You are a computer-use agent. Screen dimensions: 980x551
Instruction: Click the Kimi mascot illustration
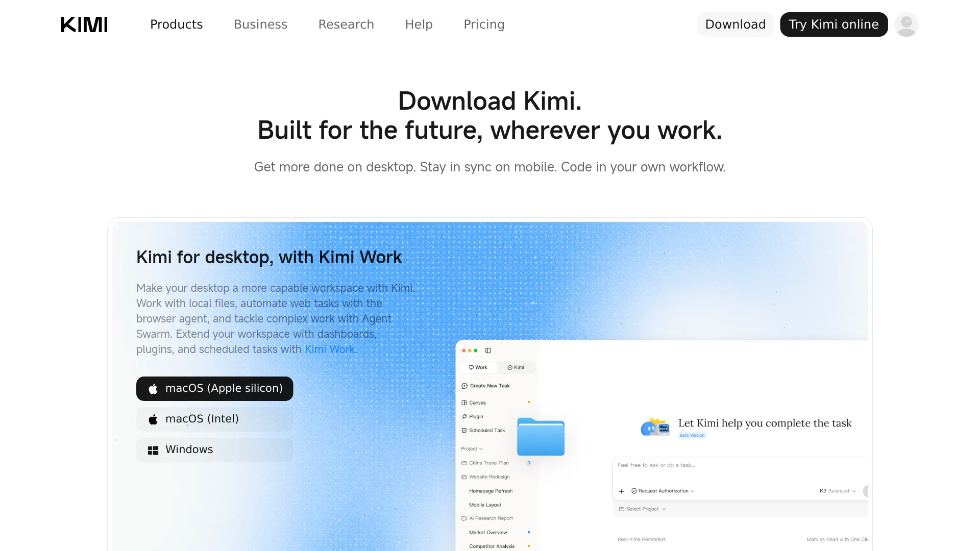tap(655, 427)
